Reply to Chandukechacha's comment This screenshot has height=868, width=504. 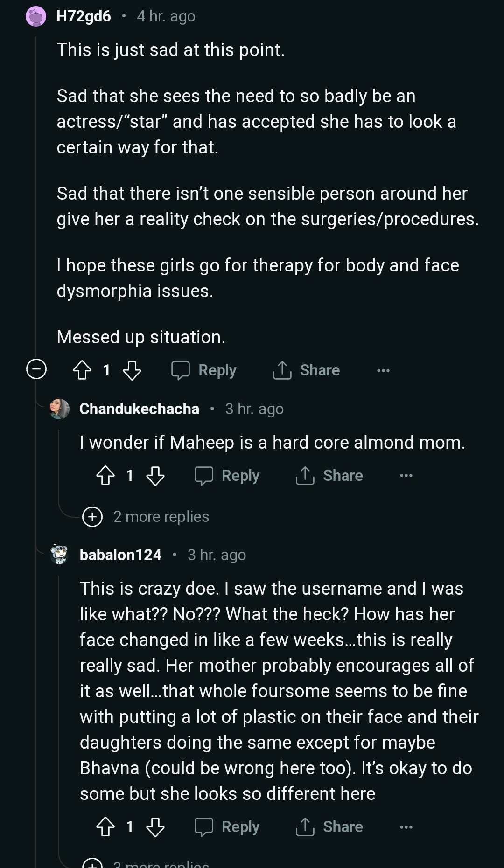click(x=227, y=476)
